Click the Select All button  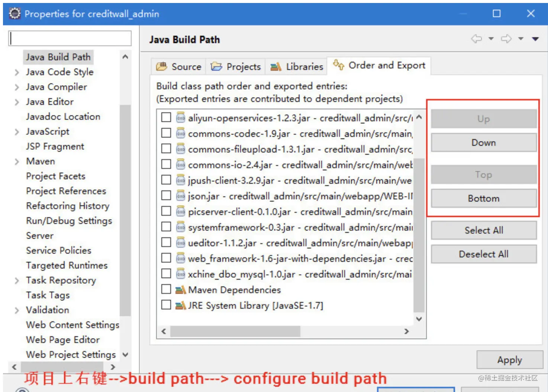[x=484, y=230]
